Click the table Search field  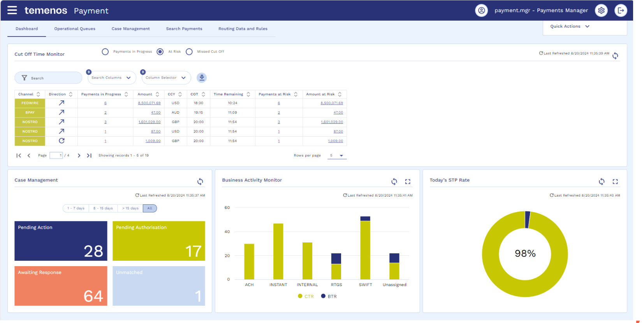[x=48, y=78]
